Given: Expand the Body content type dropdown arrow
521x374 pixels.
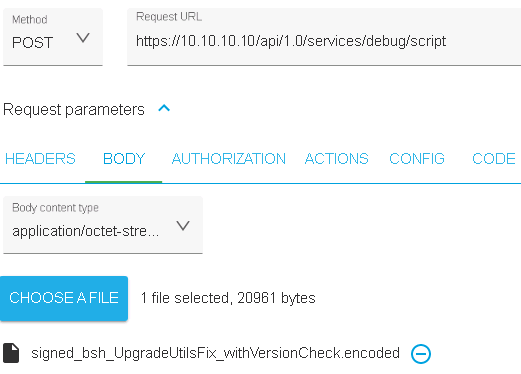Looking at the screenshot, I should pos(183,226).
